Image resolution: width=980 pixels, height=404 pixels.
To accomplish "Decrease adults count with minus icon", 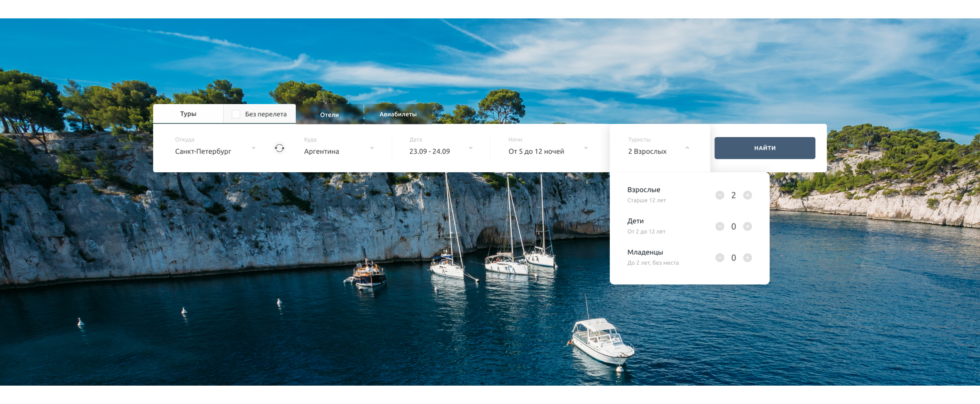I will 719,195.
